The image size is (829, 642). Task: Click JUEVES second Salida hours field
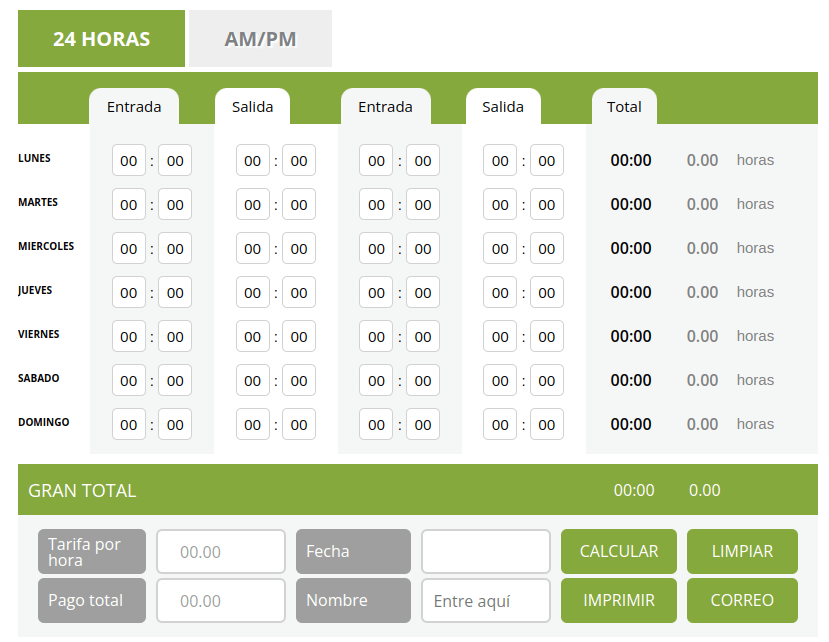499,292
